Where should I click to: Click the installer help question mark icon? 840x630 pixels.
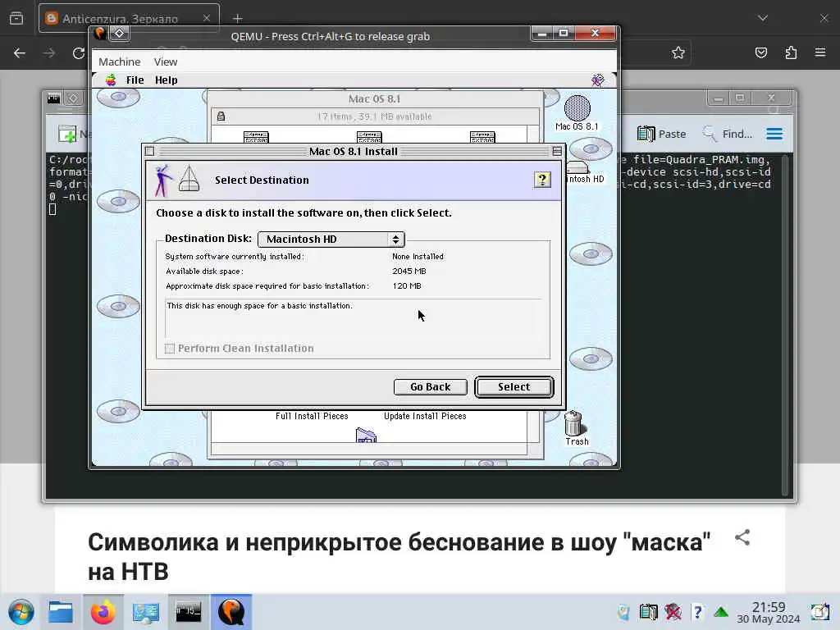point(542,180)
